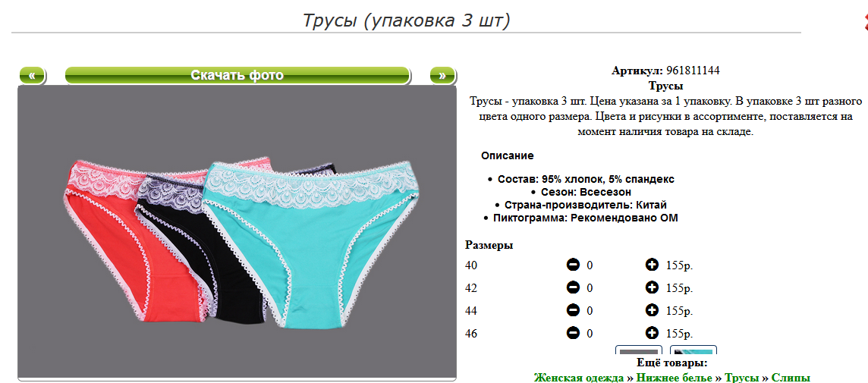Image resolution: width=868 pixels, height=383 pixels.
Task: Click the minus icon for size 44
Action: [x=573, y=310]
